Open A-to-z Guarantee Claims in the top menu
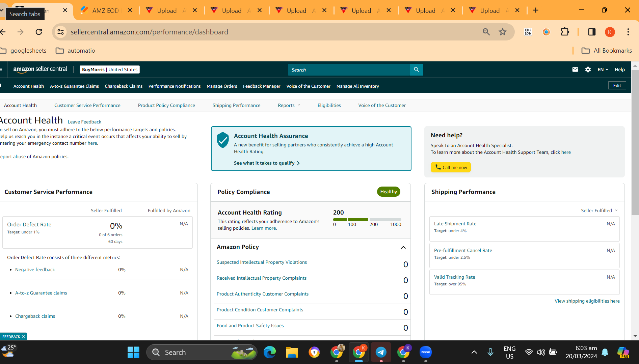Screen dimensions: 639x364 (x=74, y=86)
